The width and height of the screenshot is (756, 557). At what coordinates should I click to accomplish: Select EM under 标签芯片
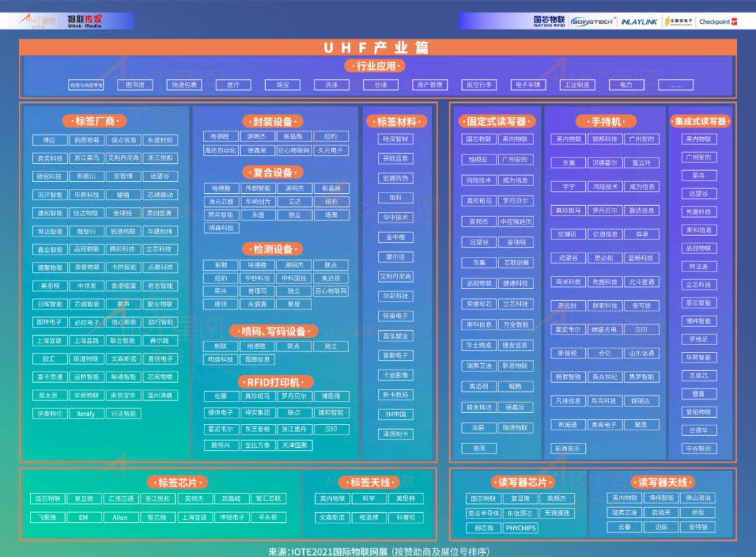point(83,517)
